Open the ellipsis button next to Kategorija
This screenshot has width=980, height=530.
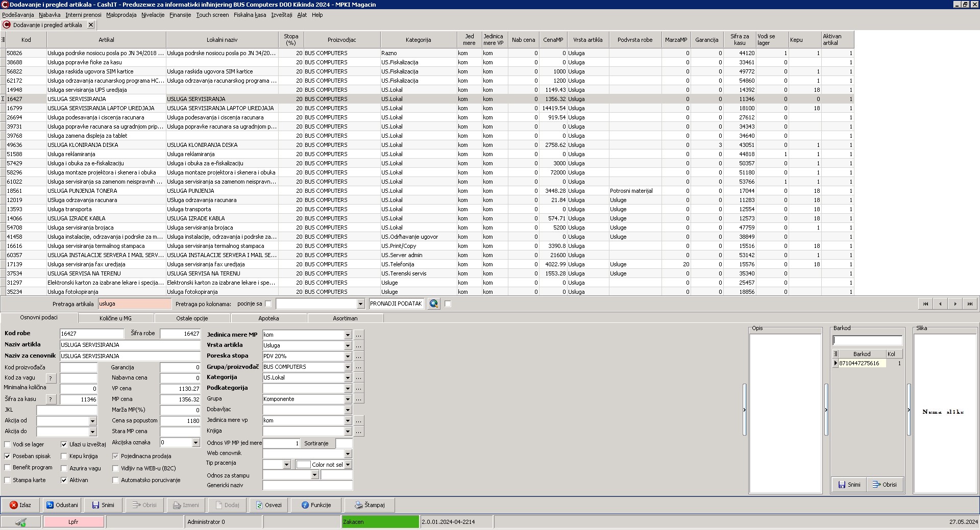click(359, 378)
